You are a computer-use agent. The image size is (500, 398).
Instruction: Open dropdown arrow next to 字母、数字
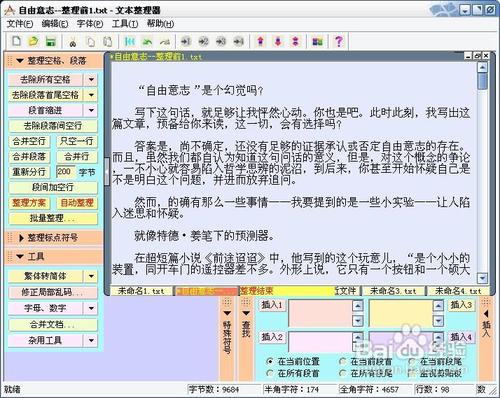coord(91,308)
